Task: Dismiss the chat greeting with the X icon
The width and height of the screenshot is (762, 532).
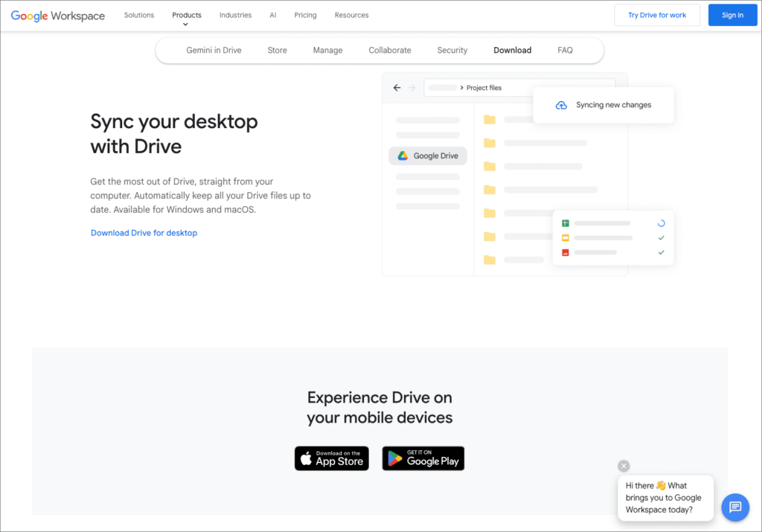Action: coord(624,466)
